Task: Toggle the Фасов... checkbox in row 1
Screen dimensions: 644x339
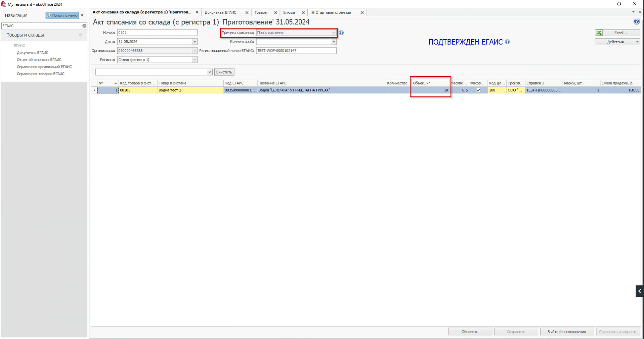Action: tap(478, 90)
